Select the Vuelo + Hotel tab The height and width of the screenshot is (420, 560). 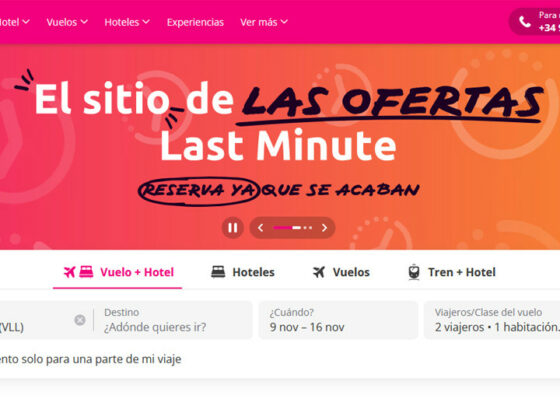[x=118, y=272]
